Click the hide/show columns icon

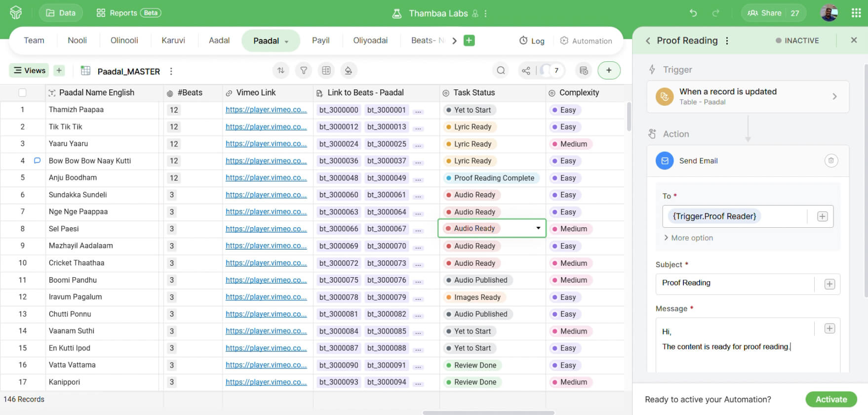tap(326, 71)
